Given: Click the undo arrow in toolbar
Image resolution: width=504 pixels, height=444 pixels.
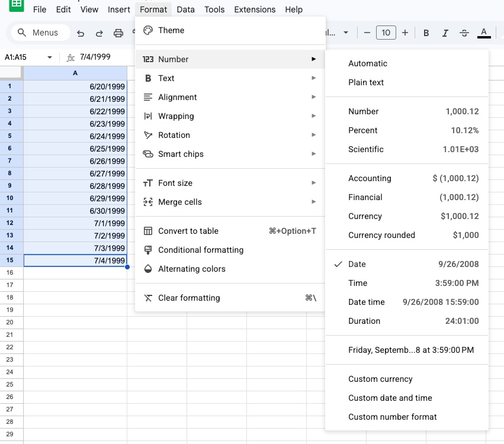Looking at the screenshot, I should pyautogui.click(x=81, y=33).
